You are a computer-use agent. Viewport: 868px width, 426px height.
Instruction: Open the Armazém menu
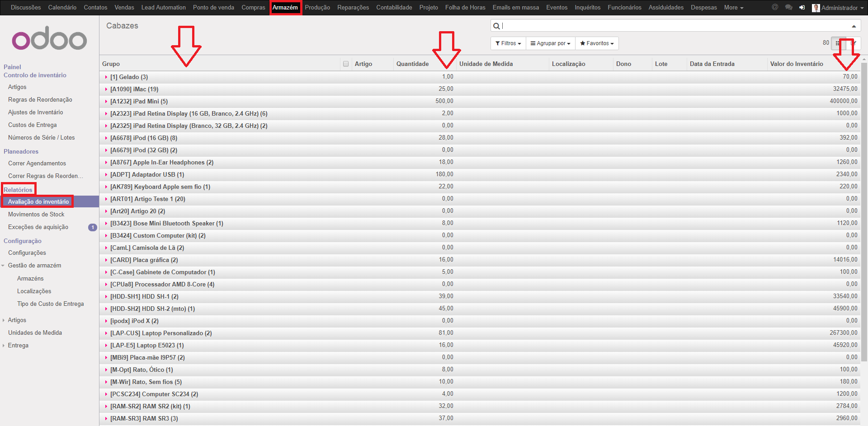coord(285,7)
